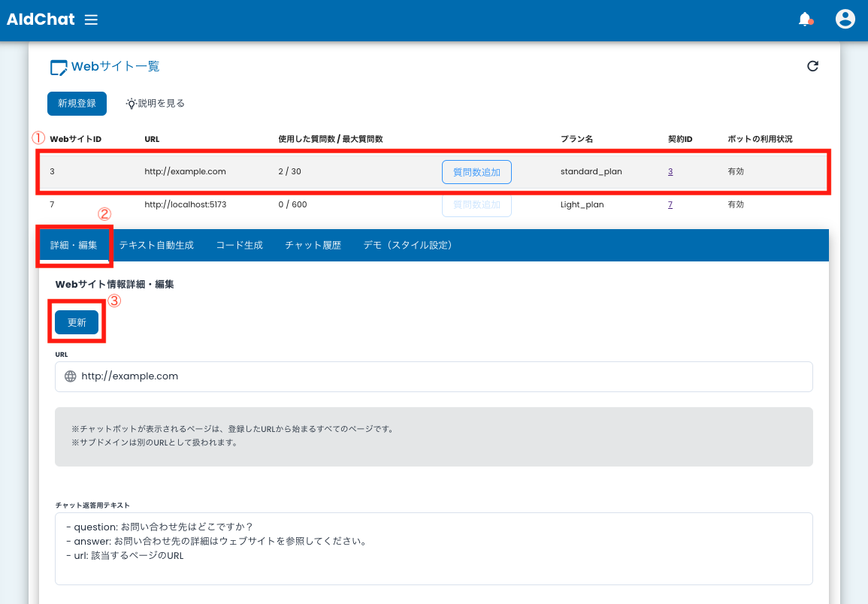Viewport: 868px width, 604px height.
Task: Click the lightbulb icon next to 説明を見る
Action: pyautogui.click(x=131, y=103)
